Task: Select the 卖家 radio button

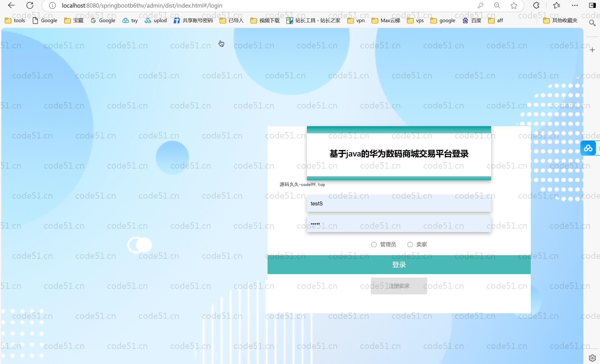Action: point(410,244)
